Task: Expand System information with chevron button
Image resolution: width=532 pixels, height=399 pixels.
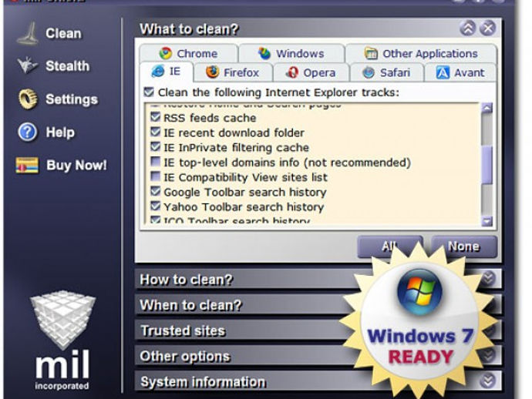Action: click(488, 381)
